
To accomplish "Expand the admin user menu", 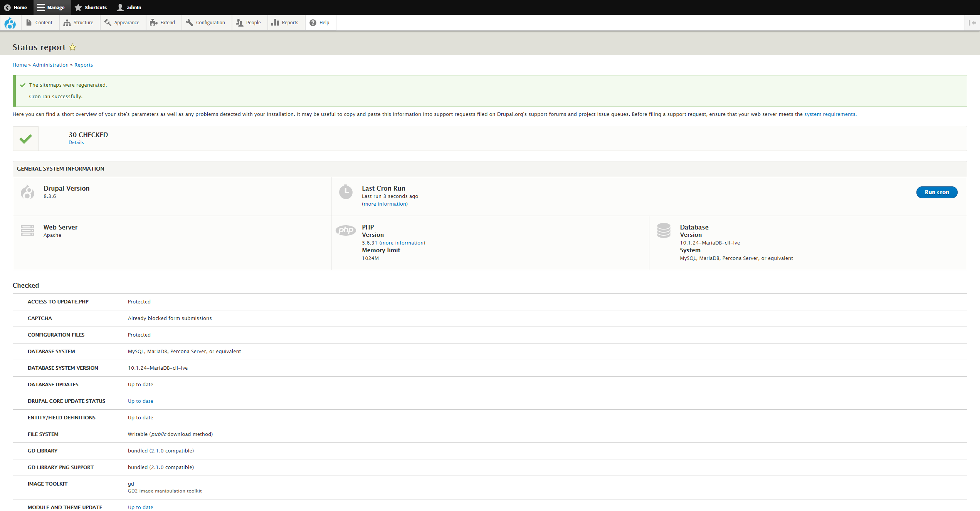I will click(x=129, y=7).
